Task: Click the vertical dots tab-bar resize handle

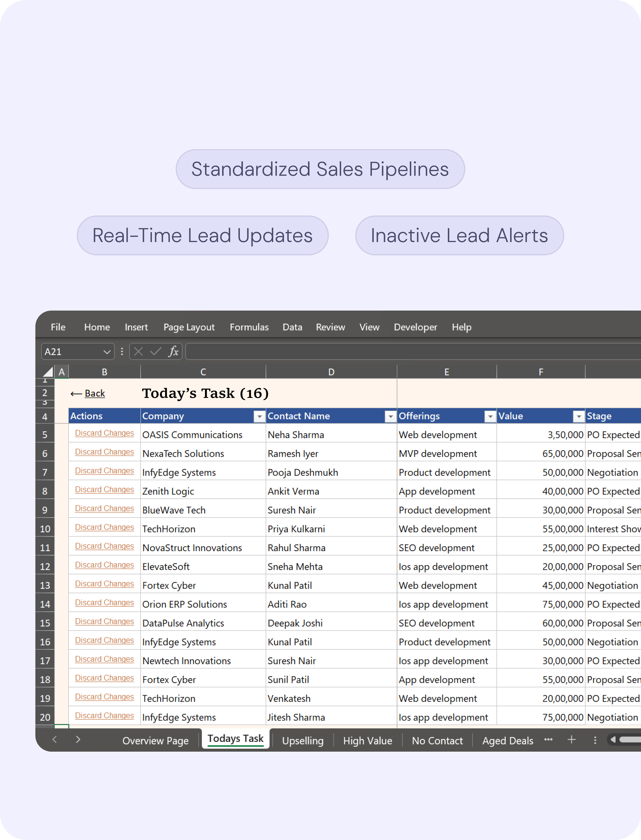Action: [595, 740]
